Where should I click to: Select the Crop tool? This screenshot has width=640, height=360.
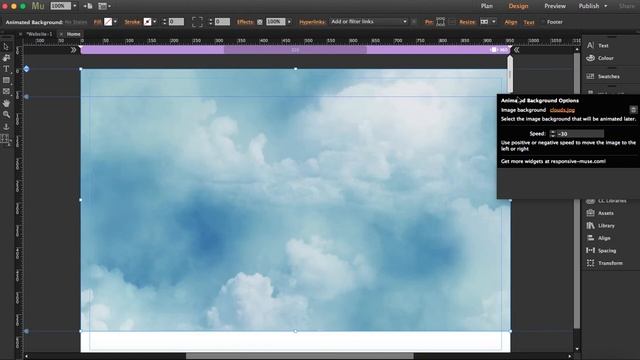(x=6, y=58)
